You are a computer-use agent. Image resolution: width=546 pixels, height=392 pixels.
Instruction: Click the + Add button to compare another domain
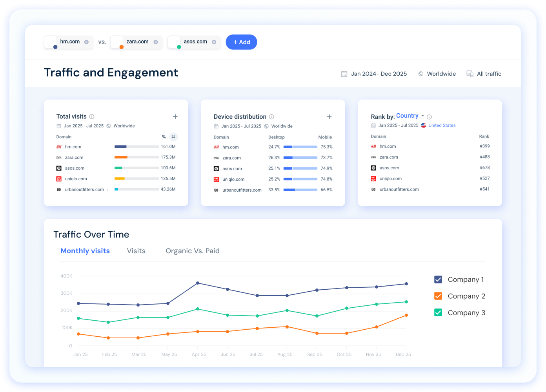tap(241, 42)
